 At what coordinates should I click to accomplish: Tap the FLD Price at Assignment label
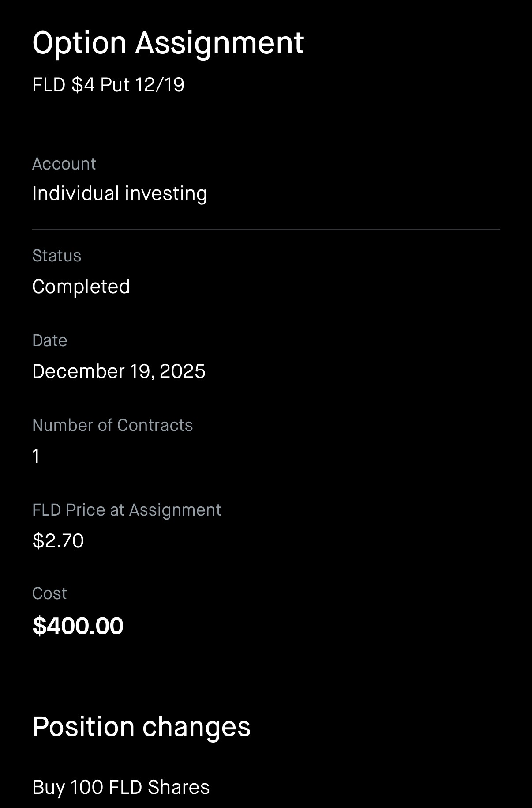[x=127, y=510]
